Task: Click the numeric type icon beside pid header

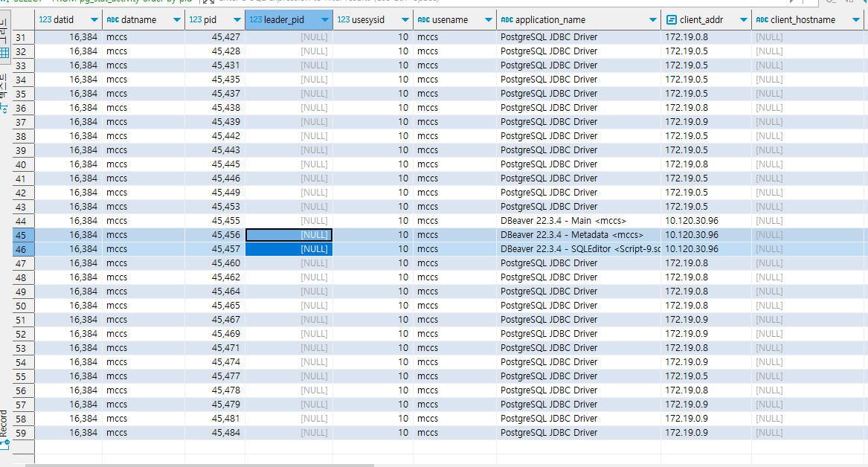Action: point(196,20)
